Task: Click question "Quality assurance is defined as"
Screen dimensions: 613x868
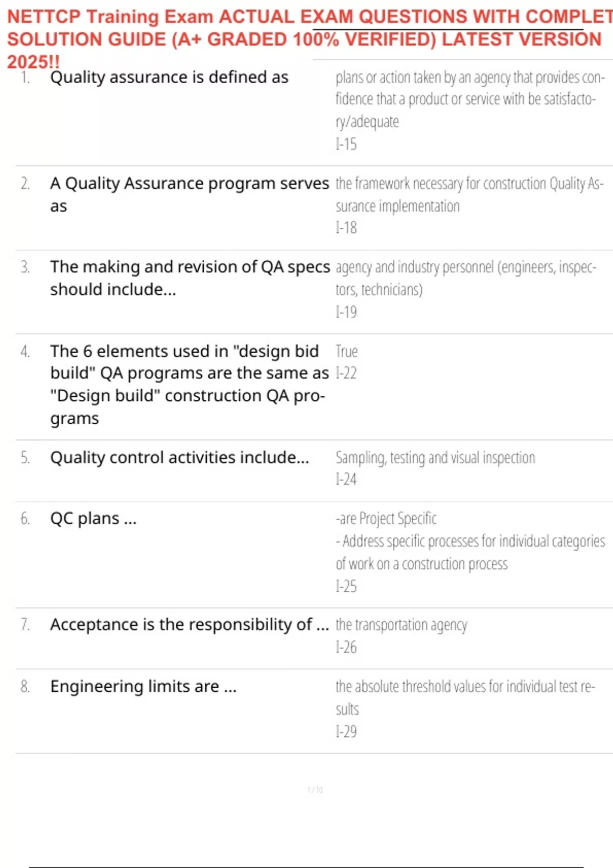Action: click(169, 77)
